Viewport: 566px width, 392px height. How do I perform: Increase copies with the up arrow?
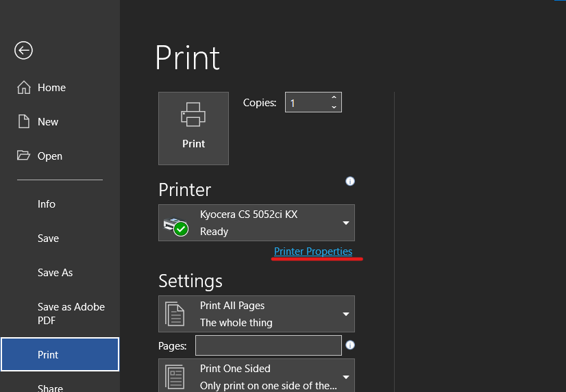coord(334,97)
